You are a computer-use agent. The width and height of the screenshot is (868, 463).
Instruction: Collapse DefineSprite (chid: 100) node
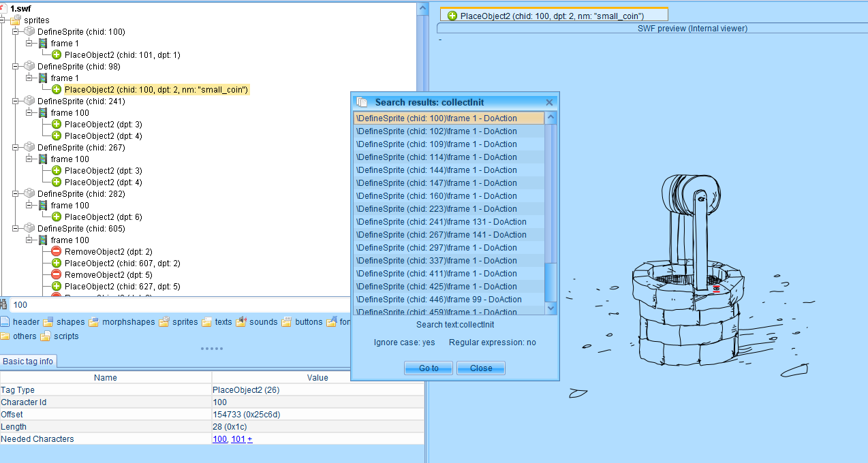16,32
